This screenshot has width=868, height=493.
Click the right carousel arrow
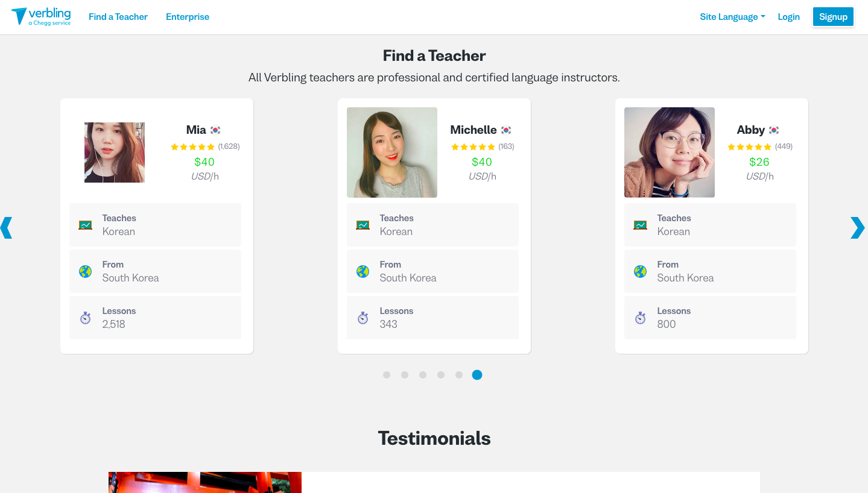click(857, 228)
